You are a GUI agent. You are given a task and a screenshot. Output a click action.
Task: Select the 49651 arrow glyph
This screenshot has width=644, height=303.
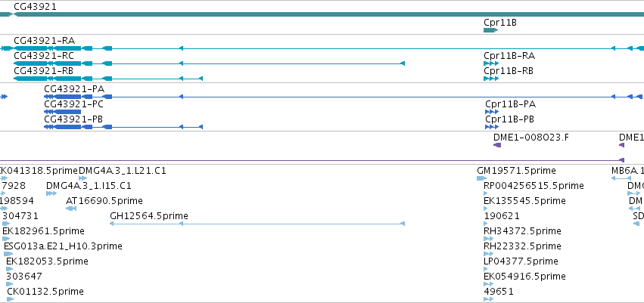tap(488, 299)
